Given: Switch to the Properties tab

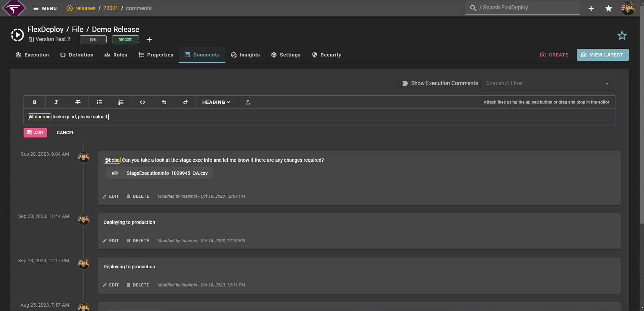Looking at the screenshot, I should click(156, 54).
